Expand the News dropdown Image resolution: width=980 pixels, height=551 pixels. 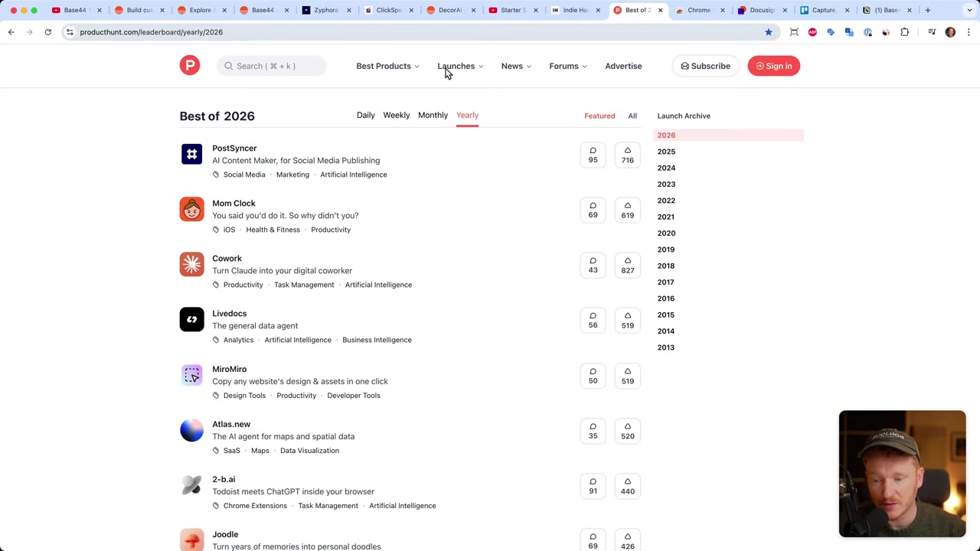[x=516, y=66]
